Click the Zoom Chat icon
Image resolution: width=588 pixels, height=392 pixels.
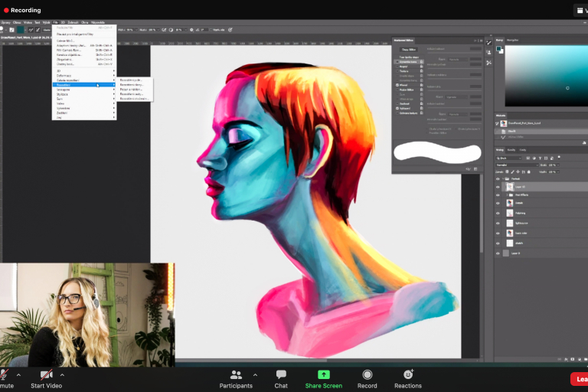(x=281, y=375)
